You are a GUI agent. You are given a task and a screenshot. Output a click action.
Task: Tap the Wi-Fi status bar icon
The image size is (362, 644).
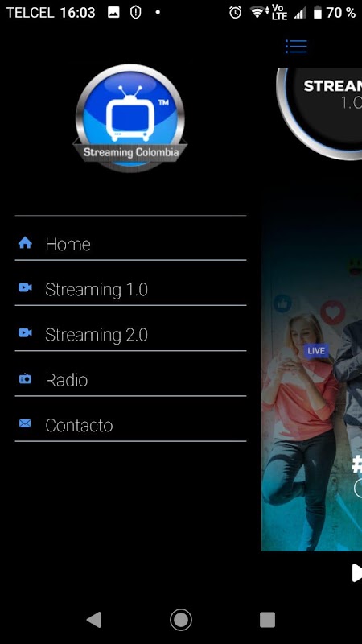[x=257, y=13]
